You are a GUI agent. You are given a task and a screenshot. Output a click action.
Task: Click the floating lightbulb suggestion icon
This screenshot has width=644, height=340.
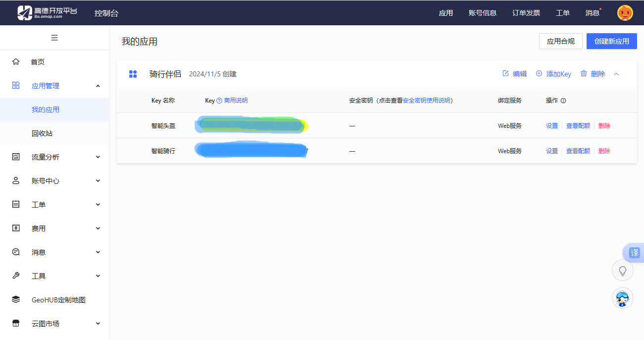pyautogui.click(x=623, y=271)
